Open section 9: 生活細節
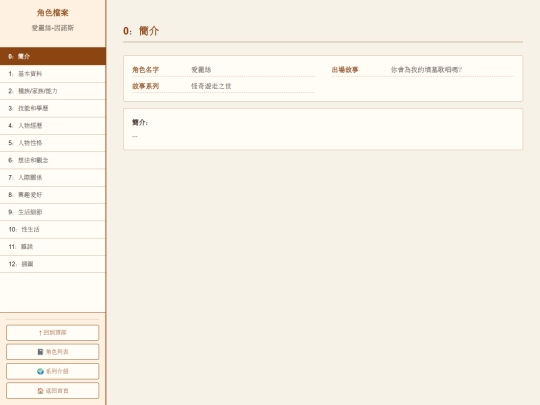540x405 pixels. coord(53,212)
